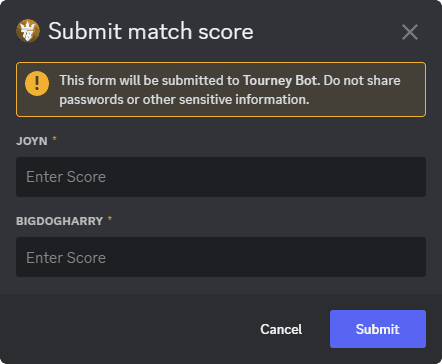Viewport: 442px width, 364px height.
Task: Close the Submit match score dialog
Action: (x=410, y=32)
